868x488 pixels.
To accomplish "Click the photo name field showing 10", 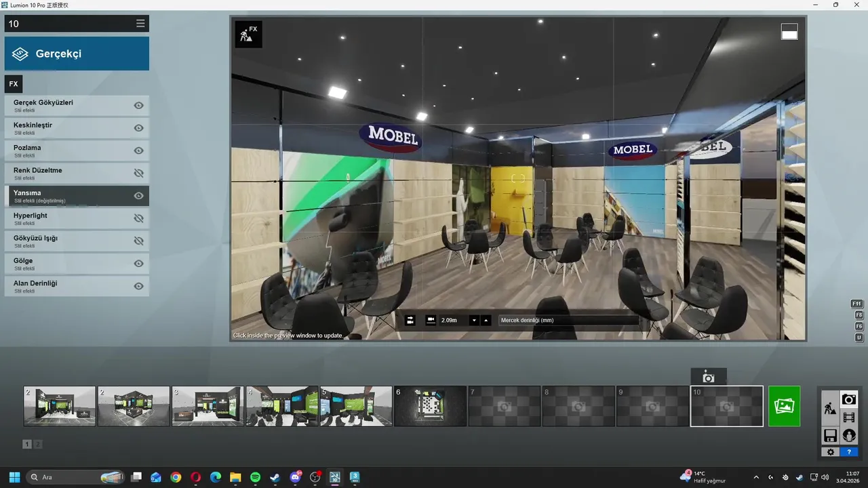I will point(68,24).
